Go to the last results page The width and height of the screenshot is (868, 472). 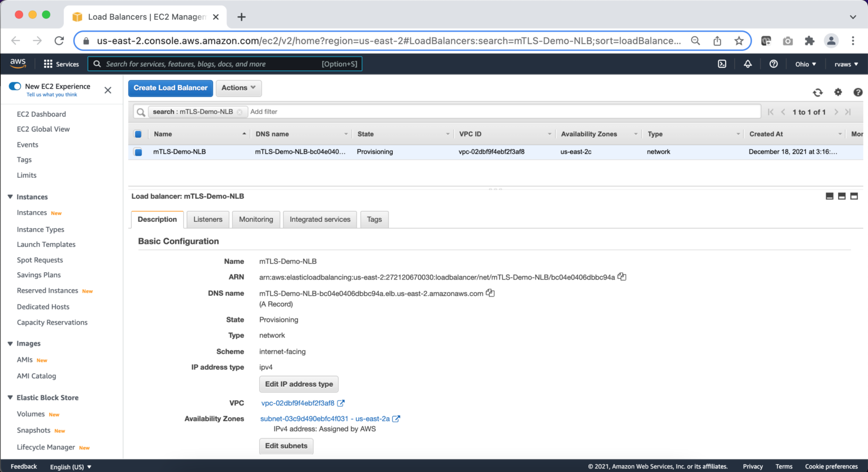click(848, 112)
